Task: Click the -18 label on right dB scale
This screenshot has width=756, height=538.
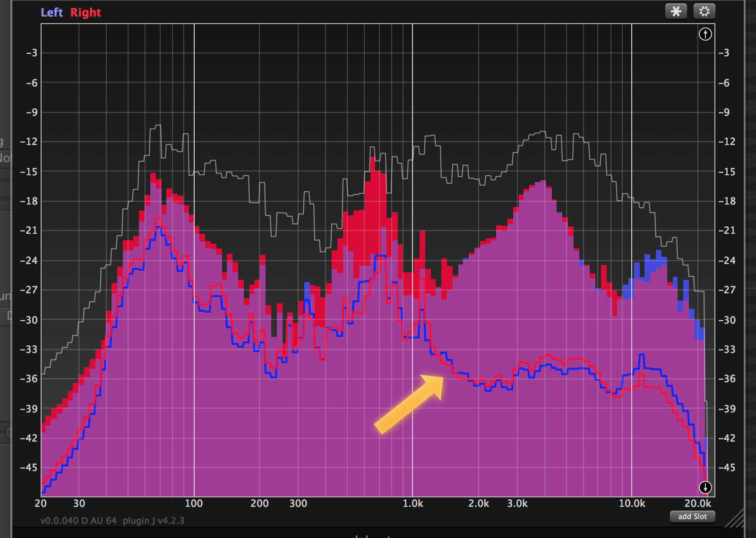Action: 727,201
